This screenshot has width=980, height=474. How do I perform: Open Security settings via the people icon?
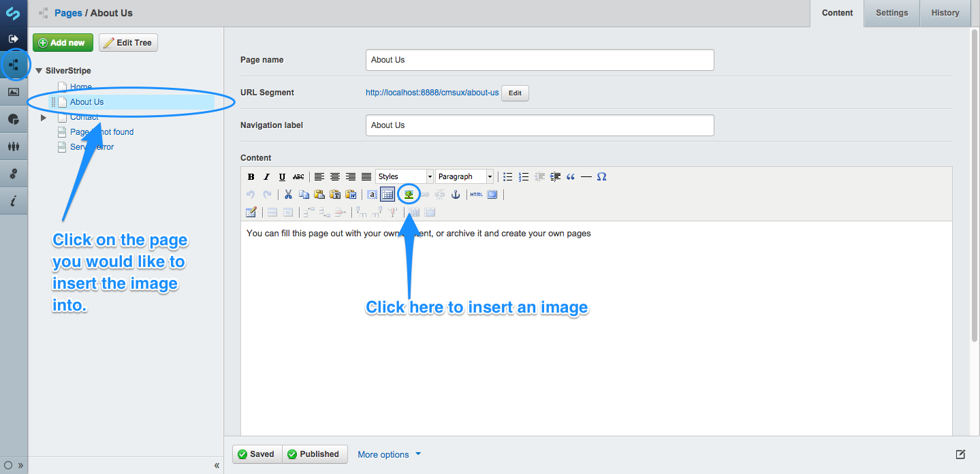click(14, 146)
